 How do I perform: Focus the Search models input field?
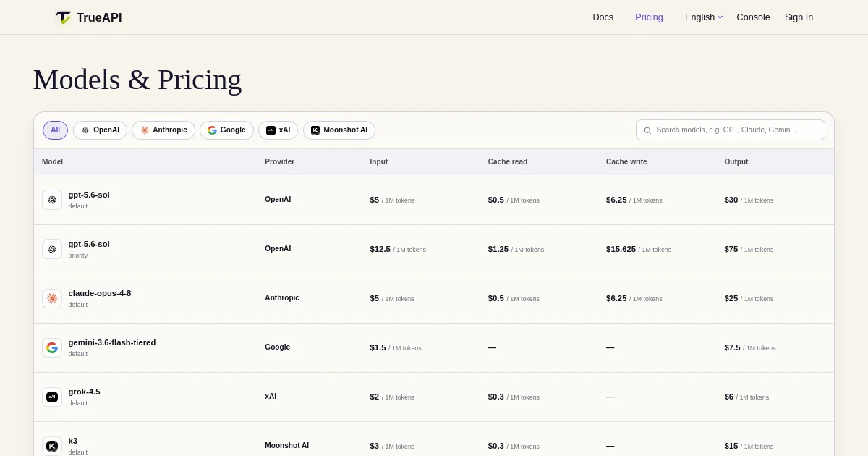731,130
